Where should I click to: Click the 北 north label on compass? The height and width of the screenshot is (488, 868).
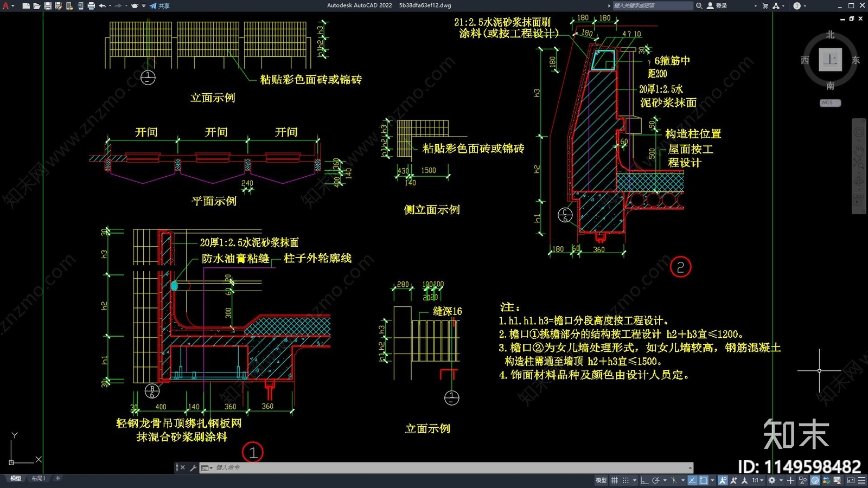click(830, 35)
